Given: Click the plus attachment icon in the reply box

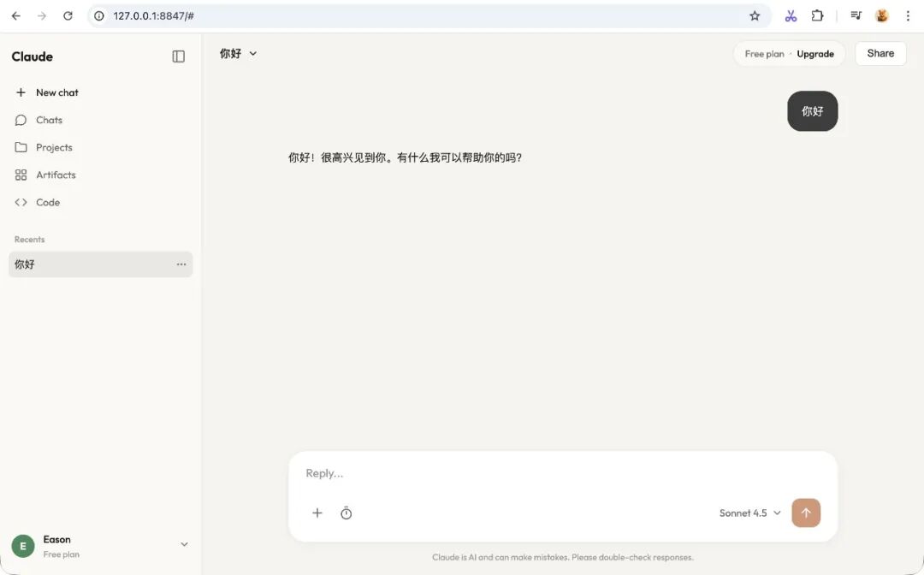Looking at the screenshot, I should pos(317,513).
